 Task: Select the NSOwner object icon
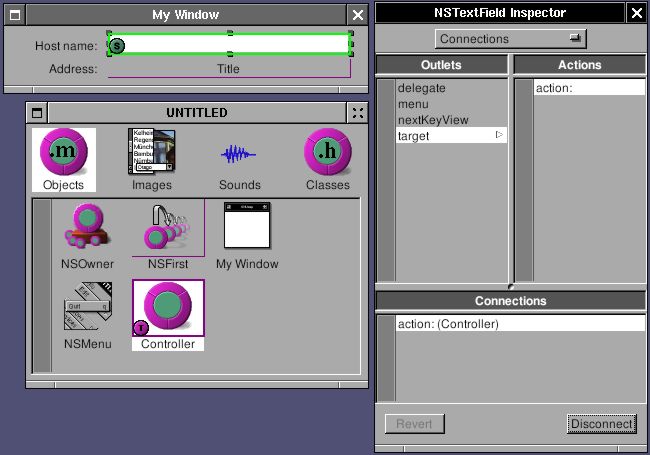(x=88, y=230)
